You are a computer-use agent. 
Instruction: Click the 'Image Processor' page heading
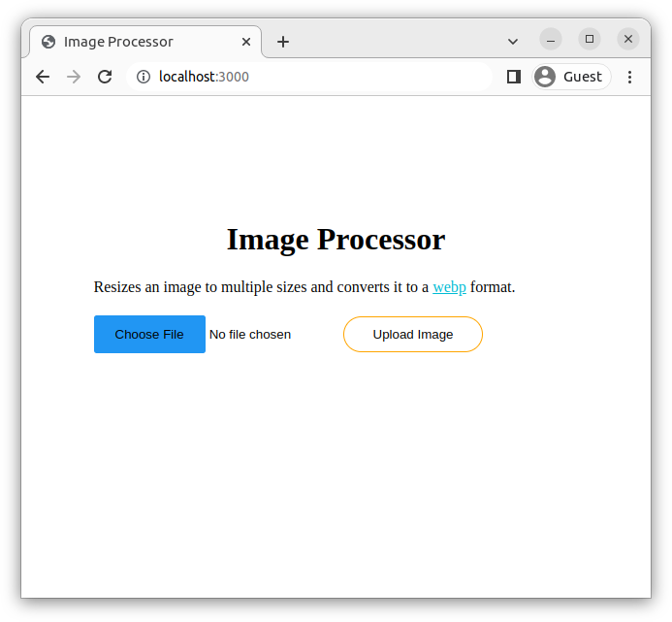click(336, 240)
